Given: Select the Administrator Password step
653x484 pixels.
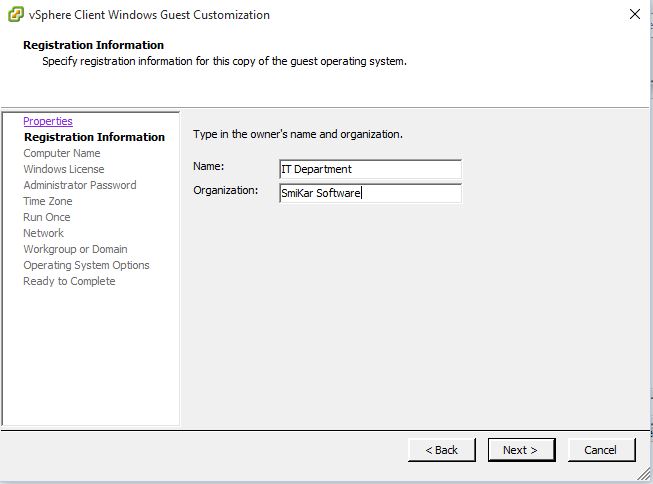Looking at the screenshot, I should [80, 185].
